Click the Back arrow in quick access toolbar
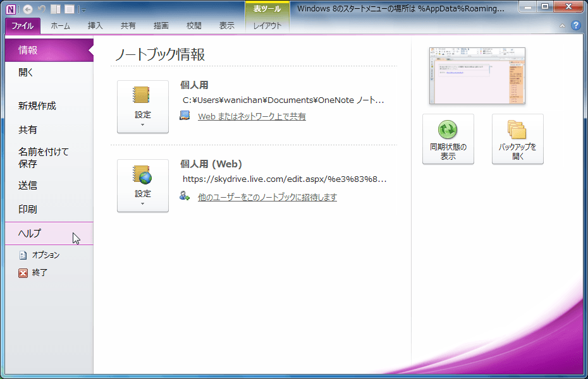Viewport: 588px width, 379px height. tap(27, 9)
